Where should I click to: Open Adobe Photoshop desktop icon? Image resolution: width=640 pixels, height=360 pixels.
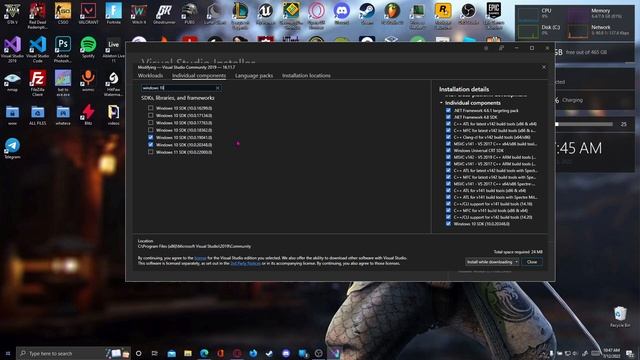[x=63, y=49]
